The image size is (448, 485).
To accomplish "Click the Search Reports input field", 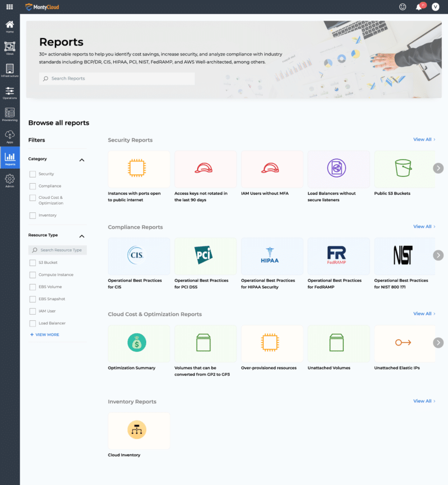I will pos(116,78).
